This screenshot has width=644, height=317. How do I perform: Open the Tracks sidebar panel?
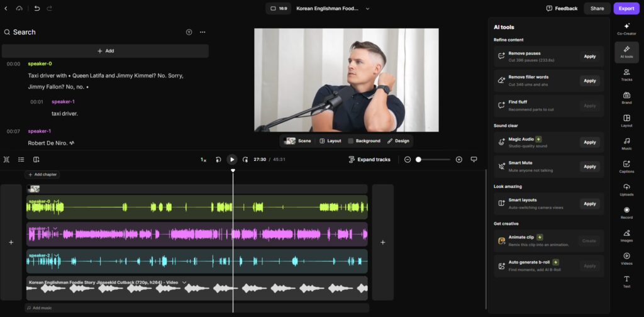[x=626, y=75]
